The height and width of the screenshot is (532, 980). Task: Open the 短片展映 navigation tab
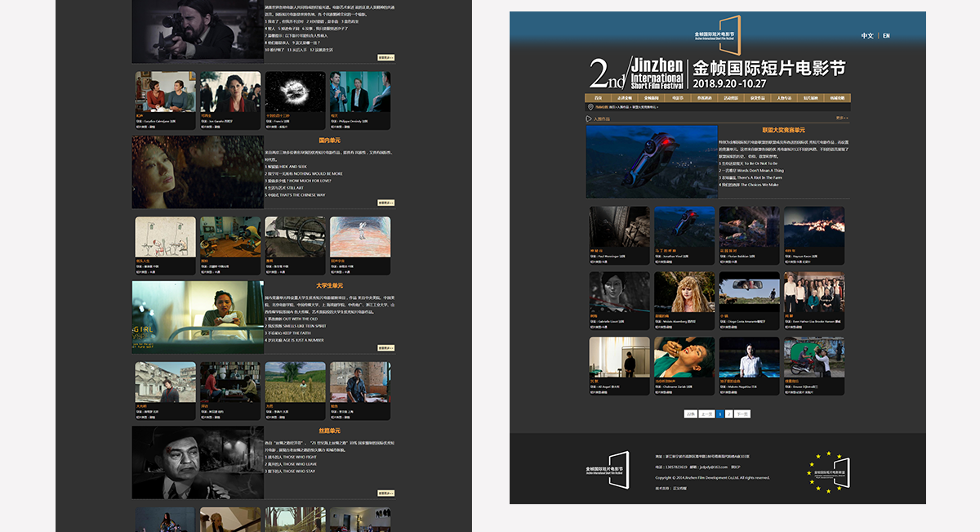point(811,98)
